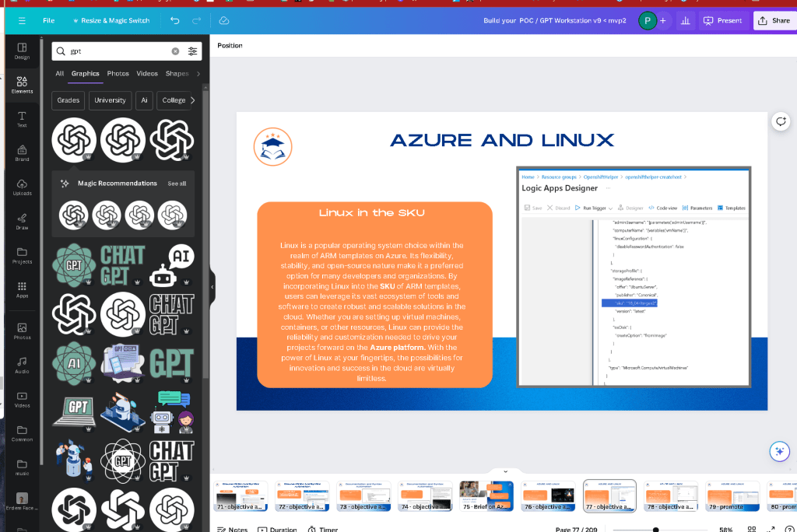Collapse the side panel with the handle
Image resolution: width=797 pixels, height=532 pixels.
[212, 287]
